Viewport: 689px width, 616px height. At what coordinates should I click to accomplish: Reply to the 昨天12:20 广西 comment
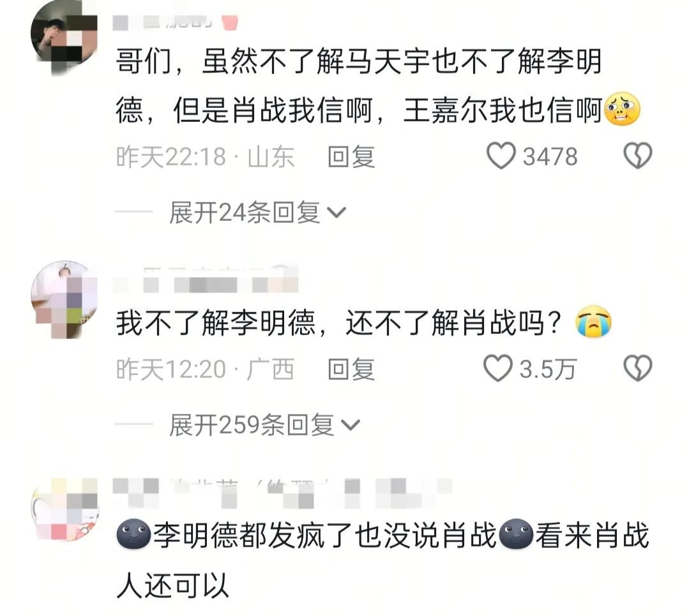click(351, 369)
